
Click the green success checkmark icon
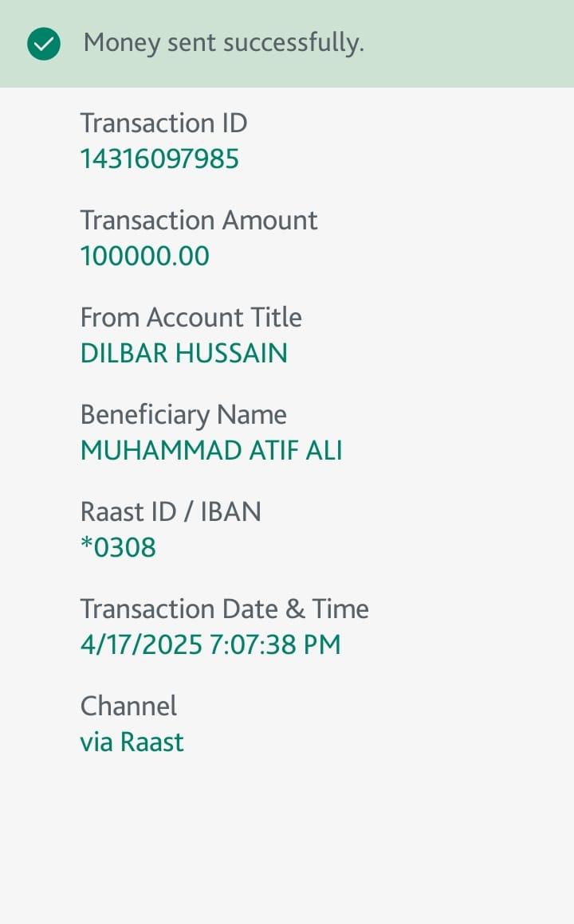pos(44,44)
